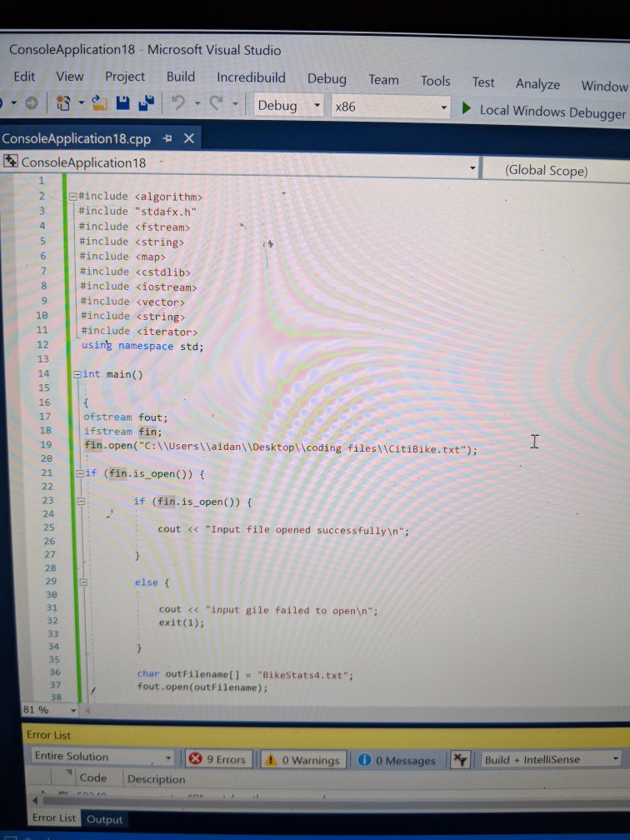This screenshot has height=840, width=630.
Task: Collapse the if block on line 21
Action: (x=80, y=473)
